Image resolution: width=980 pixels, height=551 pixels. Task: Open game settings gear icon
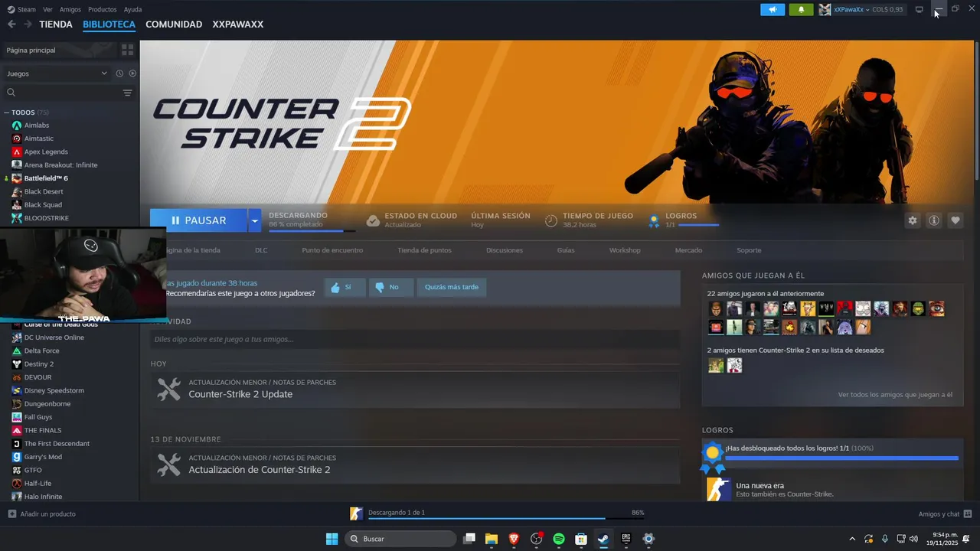click(913, 220)
